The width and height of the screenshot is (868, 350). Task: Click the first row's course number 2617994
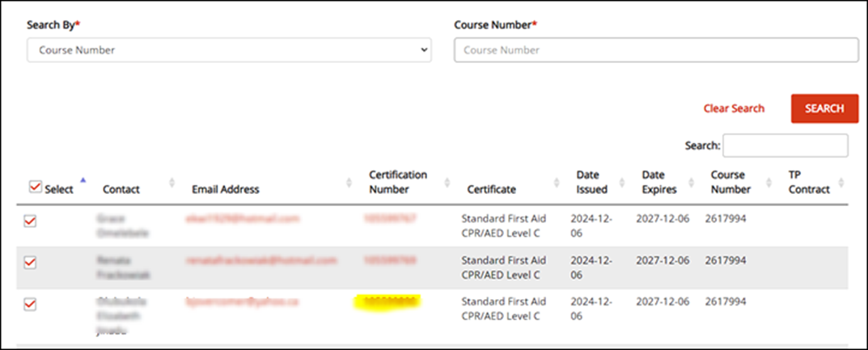[x=725, y=219]
